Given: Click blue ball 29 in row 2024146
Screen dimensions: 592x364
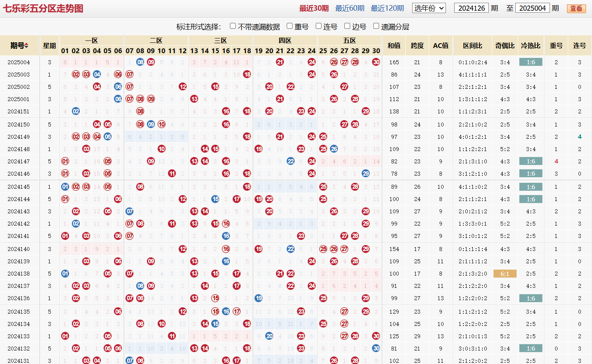Looking at the screenshot, I should pos(366,173).
